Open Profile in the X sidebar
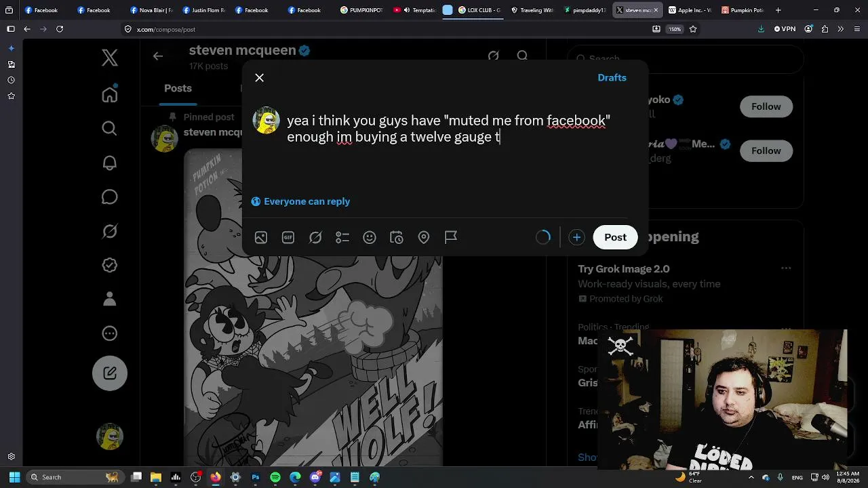The width and height of the screenshot is (868, 488). click(x=110, y=299)
